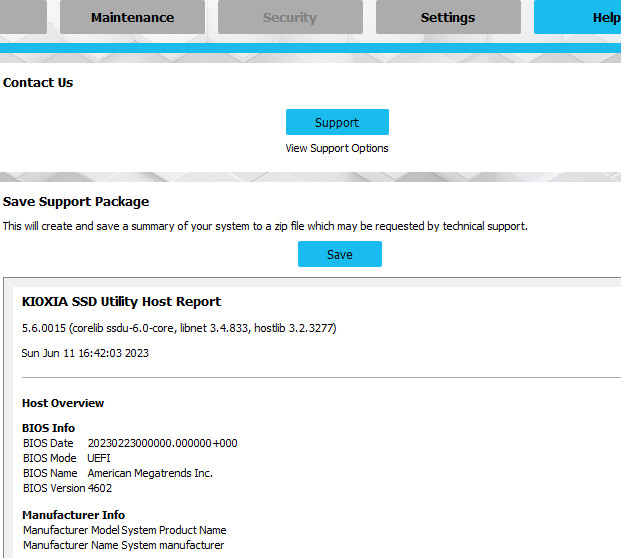
Task: Click the Sun Jun 11 report timestamp
Action: tap(85, 353)
